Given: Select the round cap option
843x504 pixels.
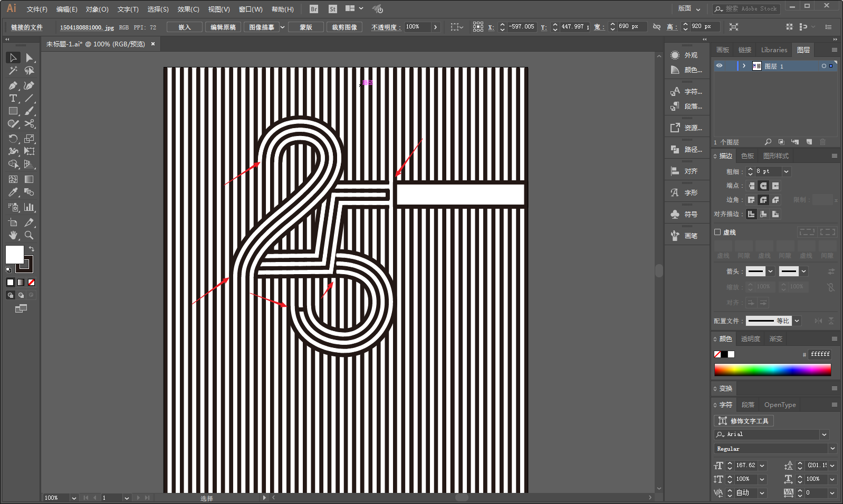Looking at the screenshot, I should point(763,186).
